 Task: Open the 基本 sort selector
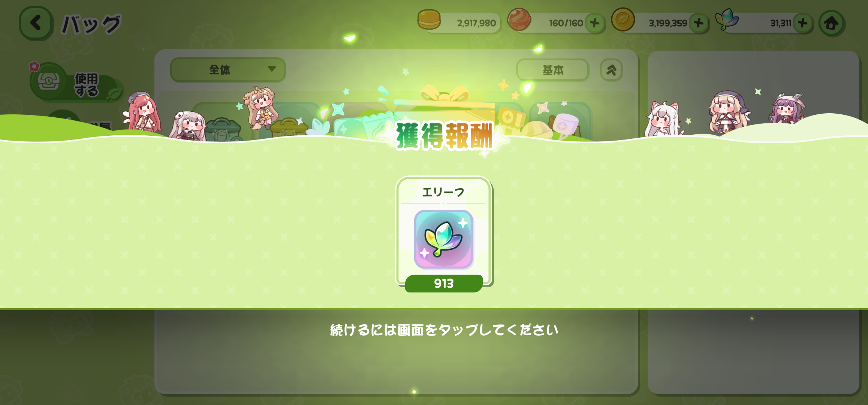553,70
